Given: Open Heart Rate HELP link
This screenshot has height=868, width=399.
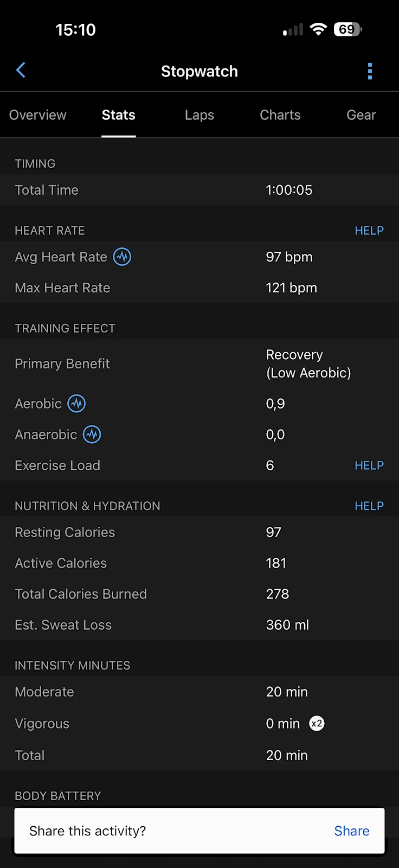Looking at the screenshot, I should pyautogui.click(x=369, y=231).
